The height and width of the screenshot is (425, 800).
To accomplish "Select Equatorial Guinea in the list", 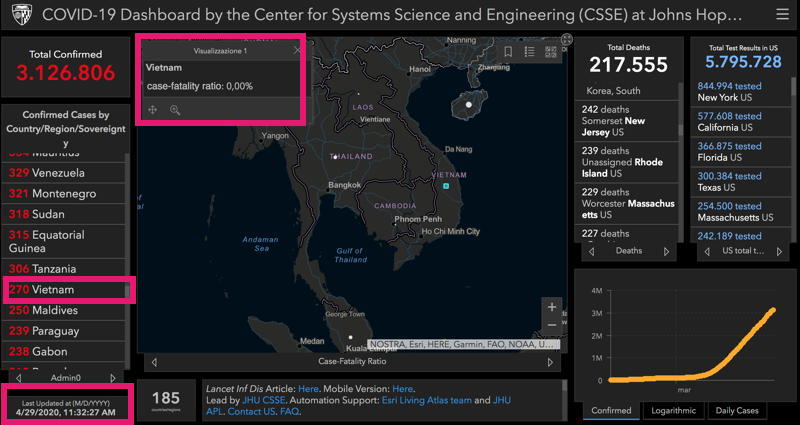I will (64, 241).
